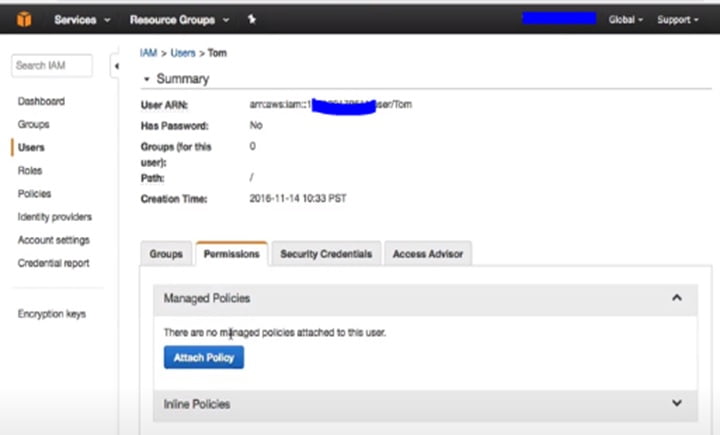This screenshot has width=720, height=435.
Task: Click the Attach Policy button
Action: point(204,357)
